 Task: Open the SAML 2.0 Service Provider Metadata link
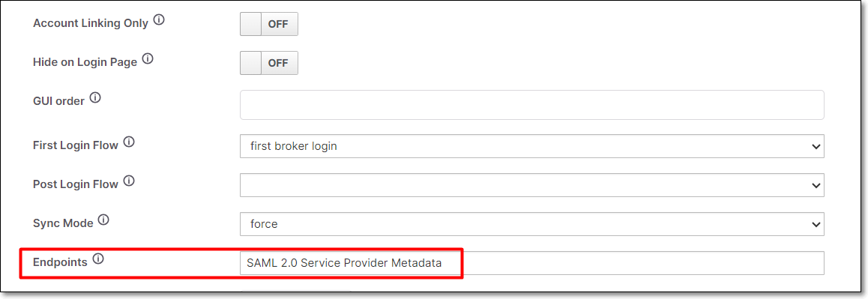344,263
